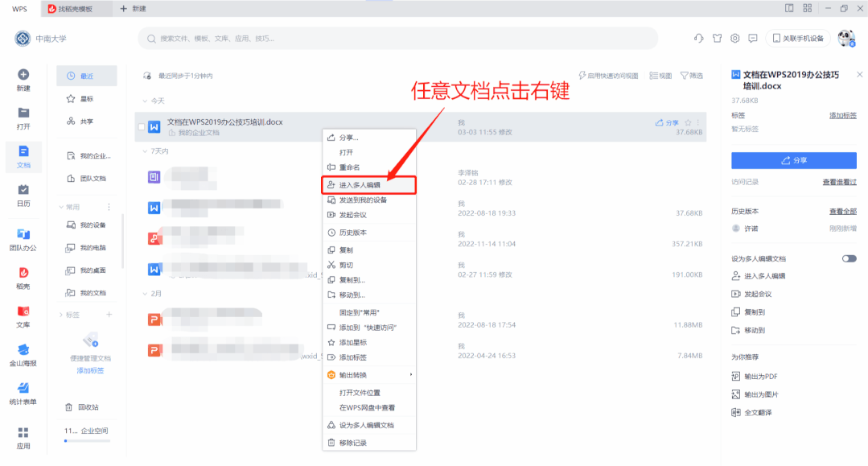Toggle the 设为多人编辑文档 switch
The image size is (868, 466).
point(849,259)
